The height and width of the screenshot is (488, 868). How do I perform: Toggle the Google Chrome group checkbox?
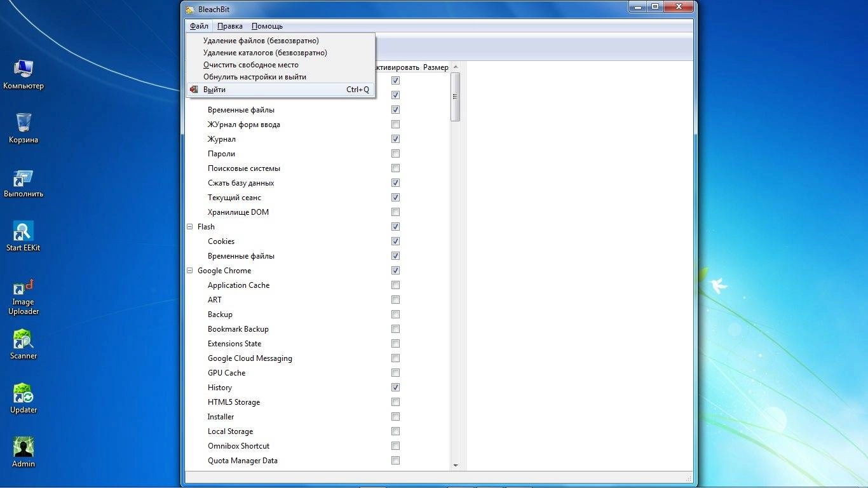[x=395, y=271]
